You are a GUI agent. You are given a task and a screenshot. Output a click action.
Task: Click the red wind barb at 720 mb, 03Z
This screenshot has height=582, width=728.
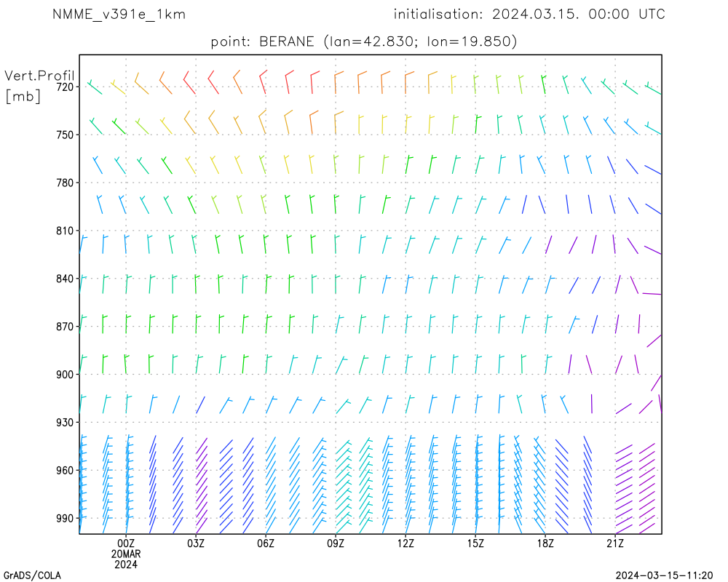[189, 83]
